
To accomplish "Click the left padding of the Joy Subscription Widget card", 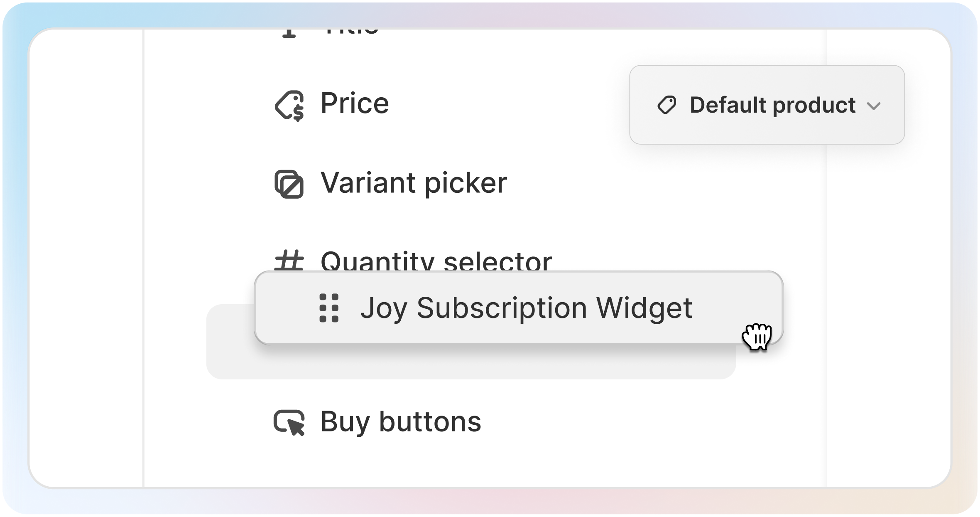I will click(282, 308).
